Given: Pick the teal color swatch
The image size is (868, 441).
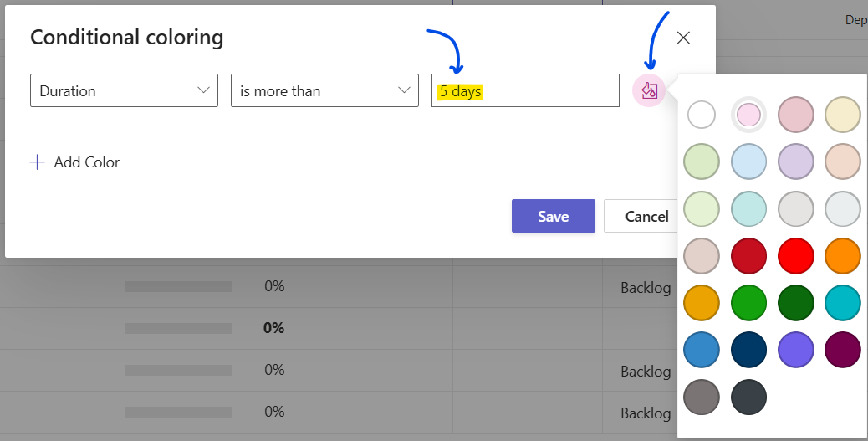Looking at the screenshot, I should [x=842, y=302].
